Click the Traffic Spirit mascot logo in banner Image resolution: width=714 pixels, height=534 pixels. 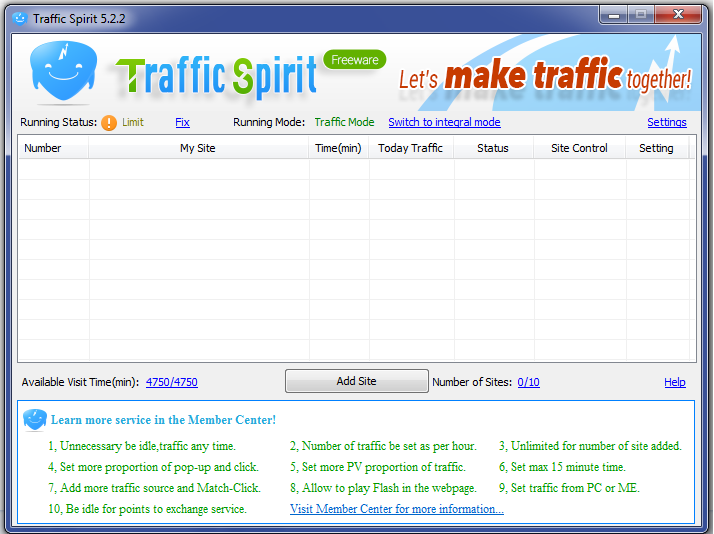pos(63,71)
